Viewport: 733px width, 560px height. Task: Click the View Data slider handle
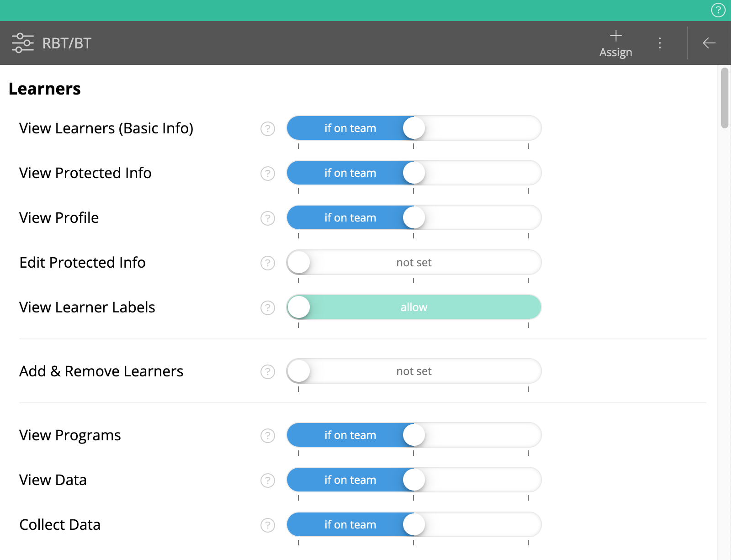pos(414,480)
